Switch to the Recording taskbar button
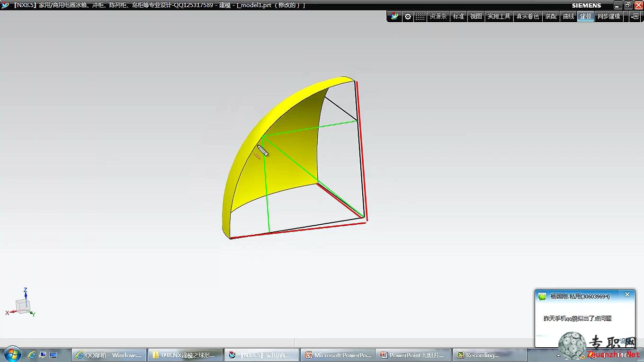The width and height of the screenshot is (644, 362). (490, 355)
